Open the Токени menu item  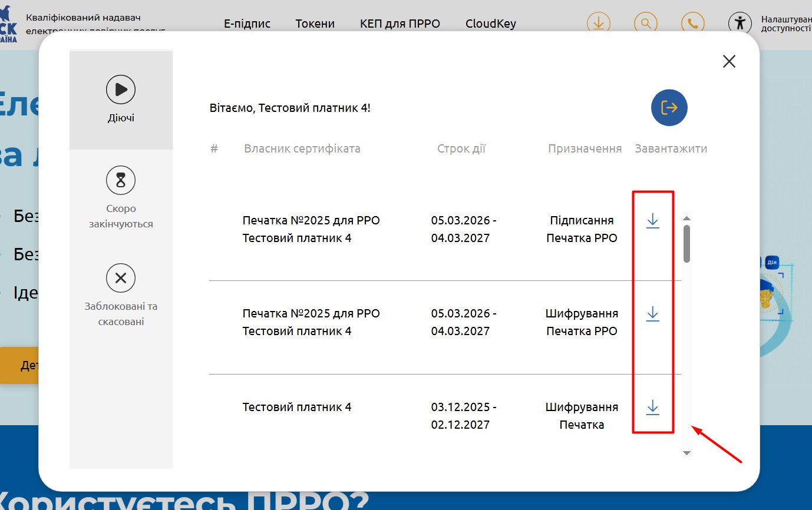(315, 24)
